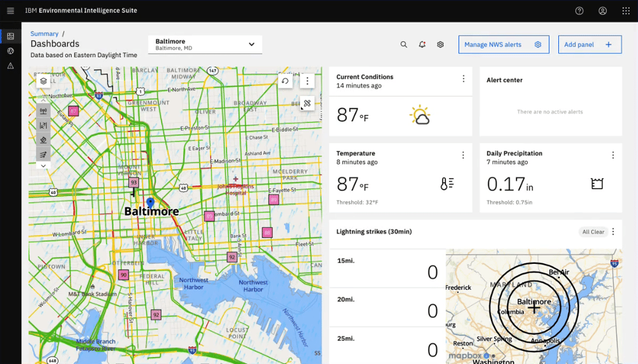Click the search magnifier icon
638x364 pixels.
coord(404,44)
